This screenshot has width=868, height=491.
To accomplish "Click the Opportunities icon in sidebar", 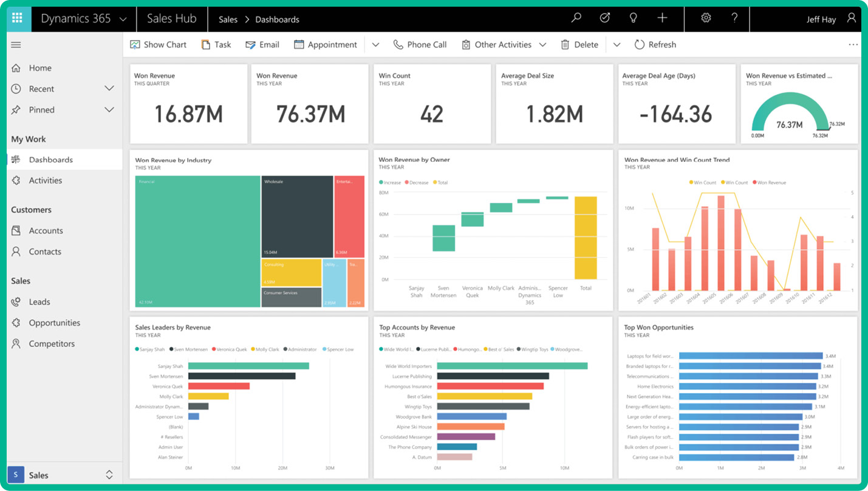I will click(16, 323).
